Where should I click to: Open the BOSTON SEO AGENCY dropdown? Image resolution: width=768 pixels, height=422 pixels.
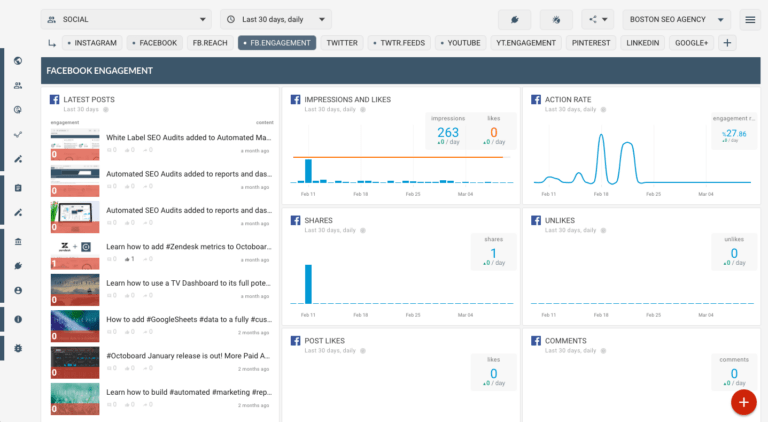676,20
